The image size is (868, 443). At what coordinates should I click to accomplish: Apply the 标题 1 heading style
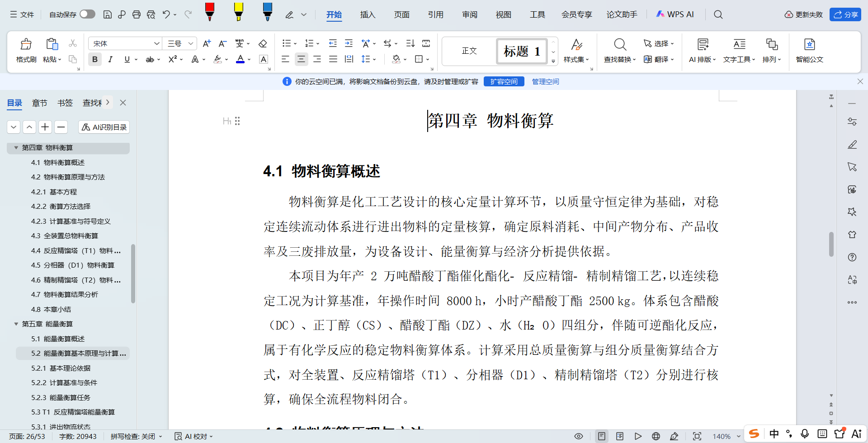tap(522, 51)
